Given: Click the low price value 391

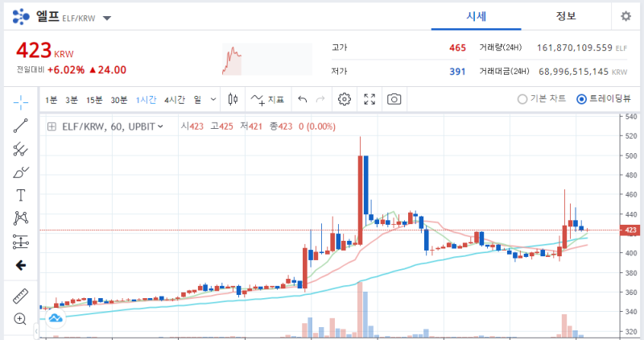Looking at the screenshot, I should (x=457, y=72).
